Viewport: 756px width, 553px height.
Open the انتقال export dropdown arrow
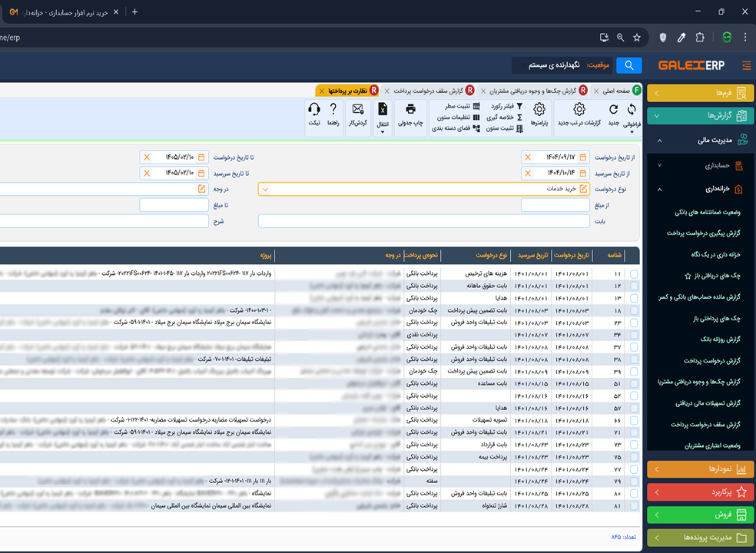pos(383,132)
